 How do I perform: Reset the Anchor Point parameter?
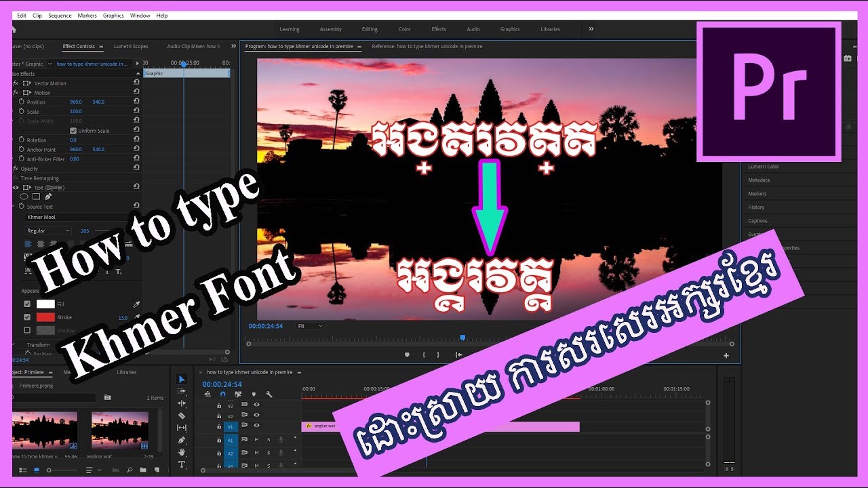point(136,149)
